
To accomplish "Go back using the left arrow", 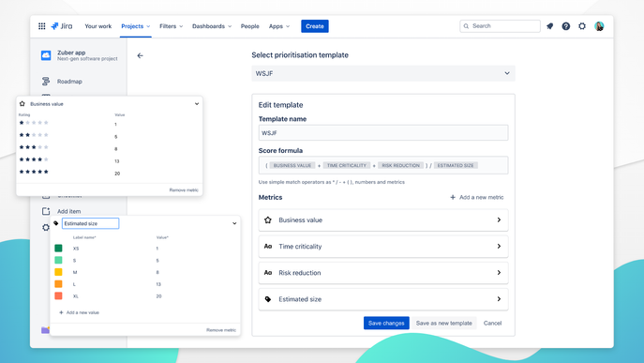I will pyautogui.click(x=140, y=55).
